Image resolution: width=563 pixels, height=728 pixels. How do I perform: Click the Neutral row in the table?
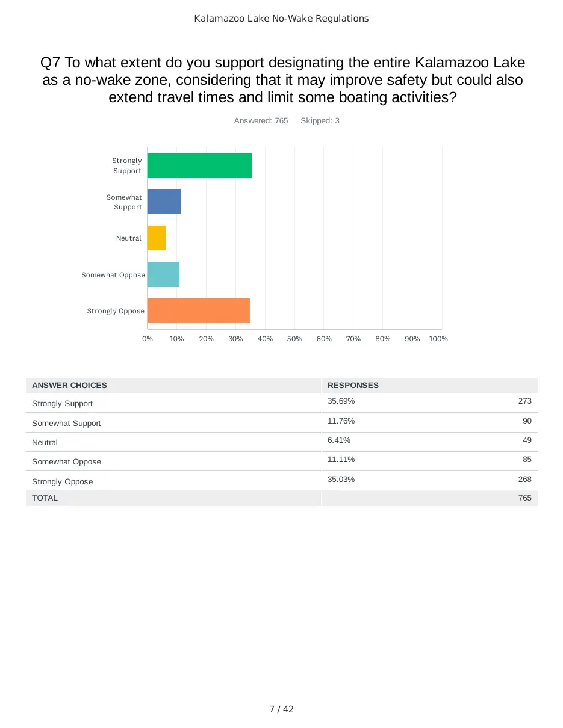click(x=281, y=442)
